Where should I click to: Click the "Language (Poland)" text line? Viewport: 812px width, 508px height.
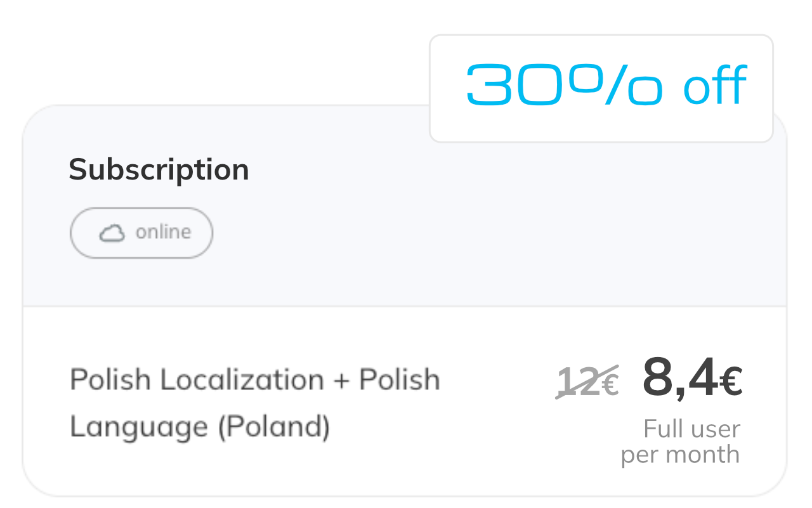[x=200, y=427]
